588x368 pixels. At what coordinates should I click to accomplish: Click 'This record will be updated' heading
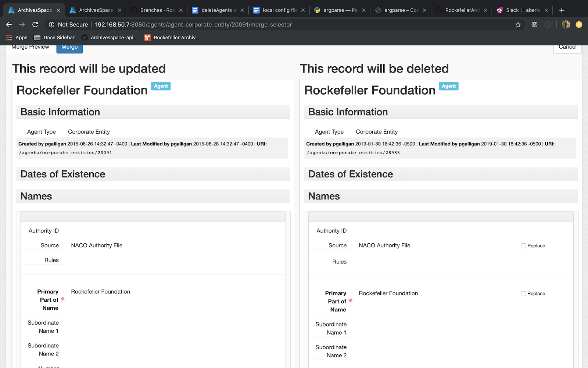point(89,68)
